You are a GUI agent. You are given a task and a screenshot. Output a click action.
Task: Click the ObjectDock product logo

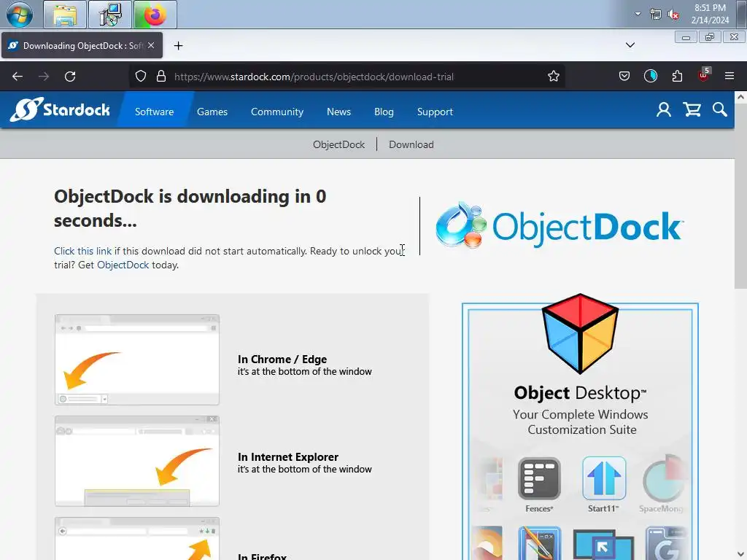(x=560, y=225)
